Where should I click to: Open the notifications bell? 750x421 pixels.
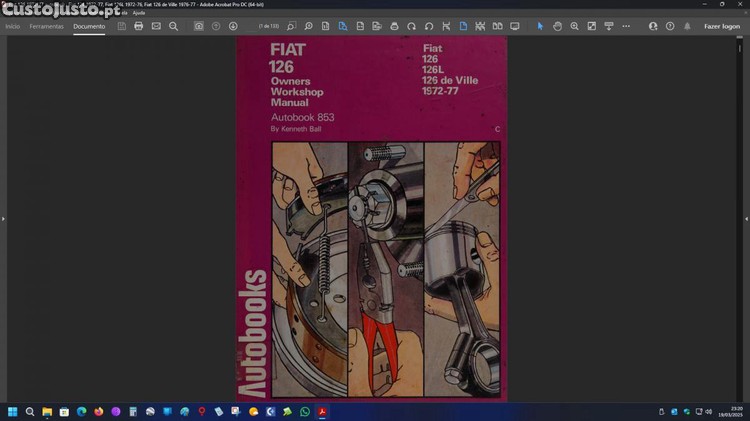tap(687, 26)
